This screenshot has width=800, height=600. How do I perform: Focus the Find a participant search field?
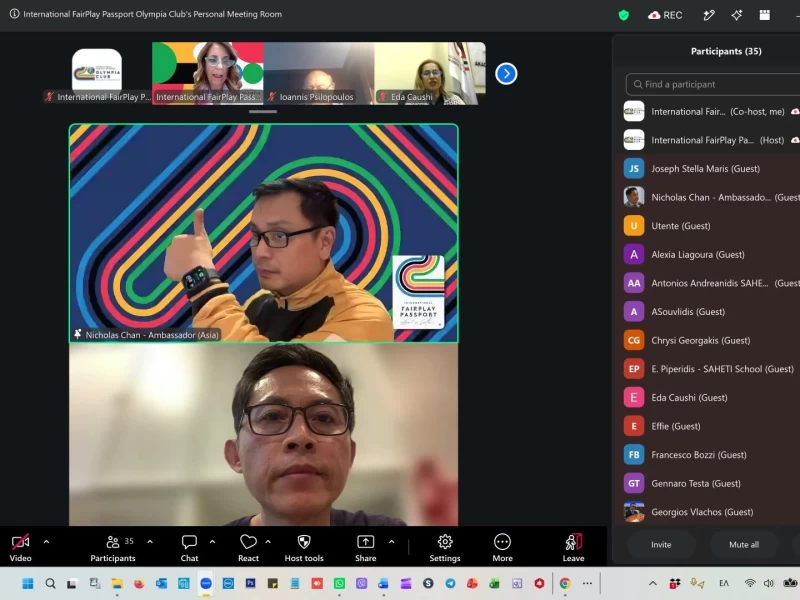tap(713, 84)
